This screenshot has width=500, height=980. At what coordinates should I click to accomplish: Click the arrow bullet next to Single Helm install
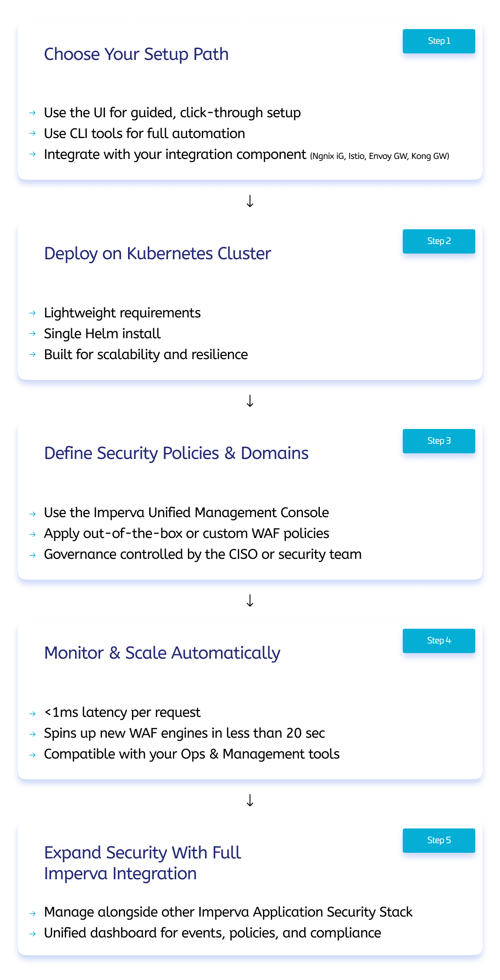pyautogui.click(x=33, y=333)
